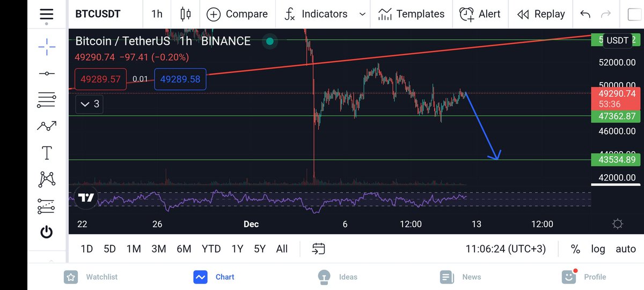
Task: Open indicator Templates
Action: [411, 14]
